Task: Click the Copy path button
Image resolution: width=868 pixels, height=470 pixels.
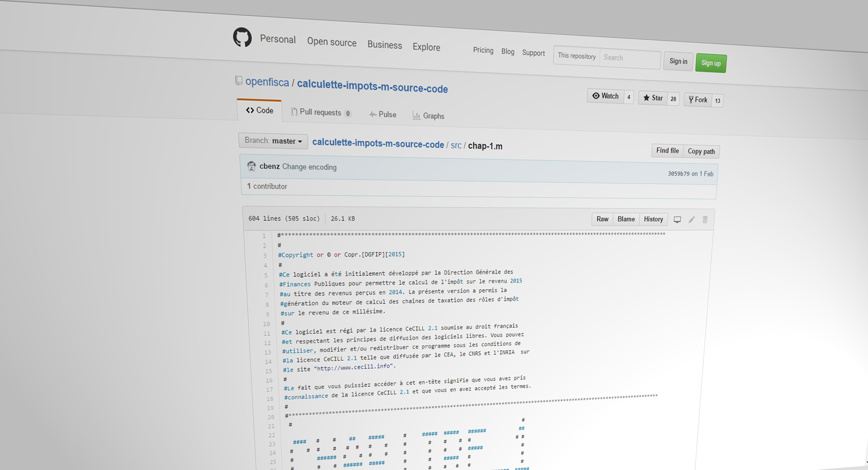Action: coord(701,151)
